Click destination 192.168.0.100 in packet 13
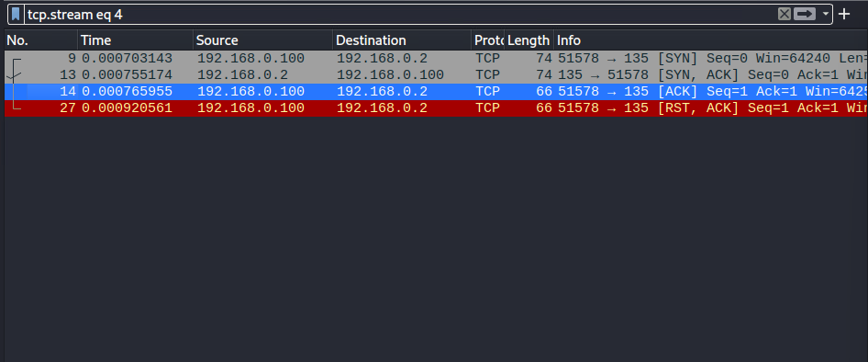The height and width of the screenshot is (362, 868). click(x=390, y=74)
